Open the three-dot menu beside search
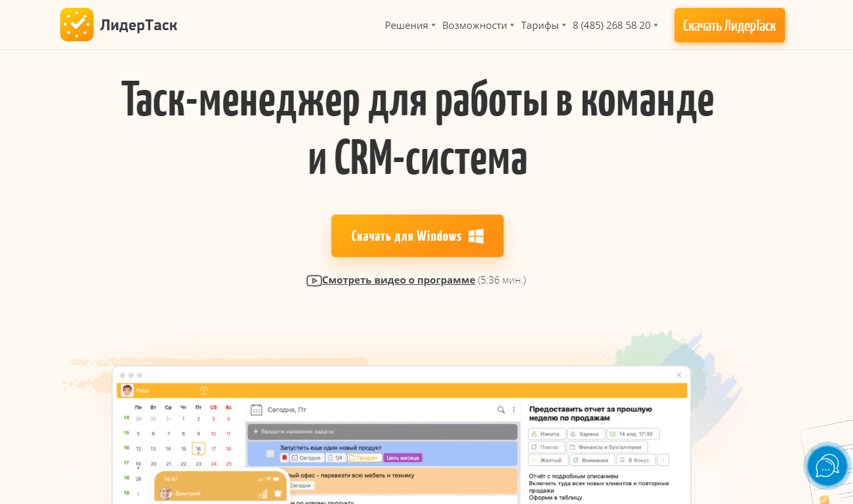 click(514, 409)
